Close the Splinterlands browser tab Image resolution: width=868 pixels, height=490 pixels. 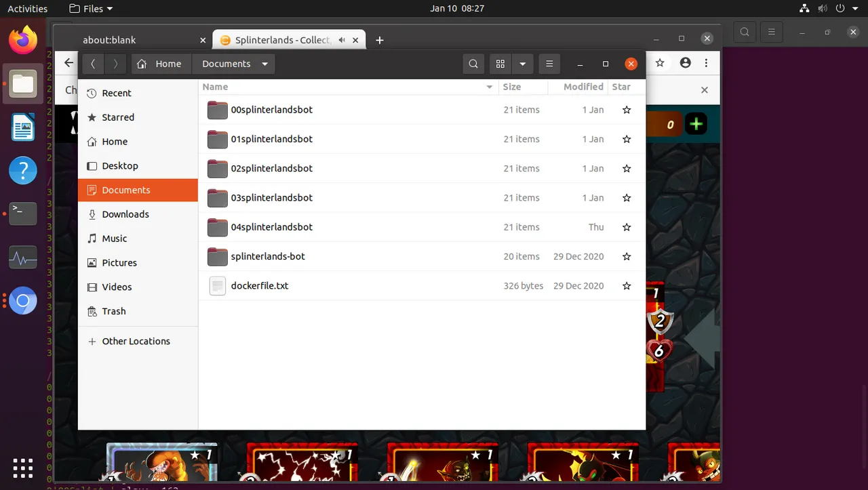(x=357, y=40)
